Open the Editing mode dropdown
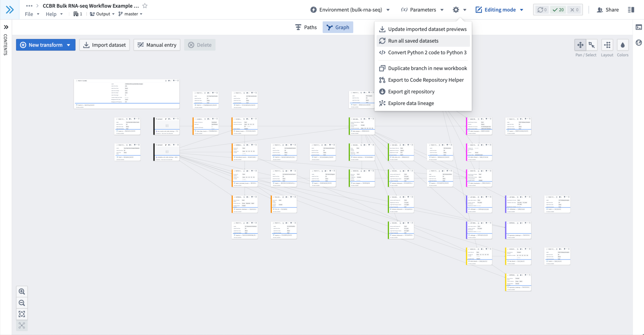644x335 pixels. (500, 10)
